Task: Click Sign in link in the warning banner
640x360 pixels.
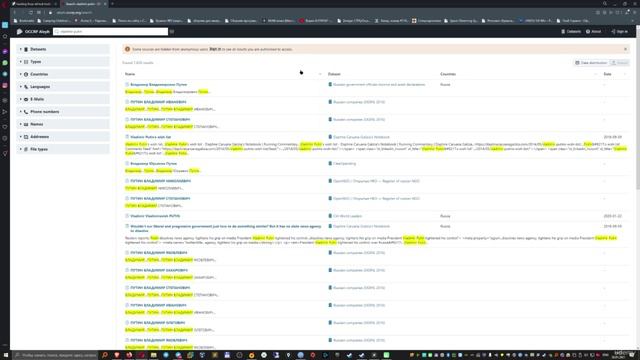Action: coord(215,49)
